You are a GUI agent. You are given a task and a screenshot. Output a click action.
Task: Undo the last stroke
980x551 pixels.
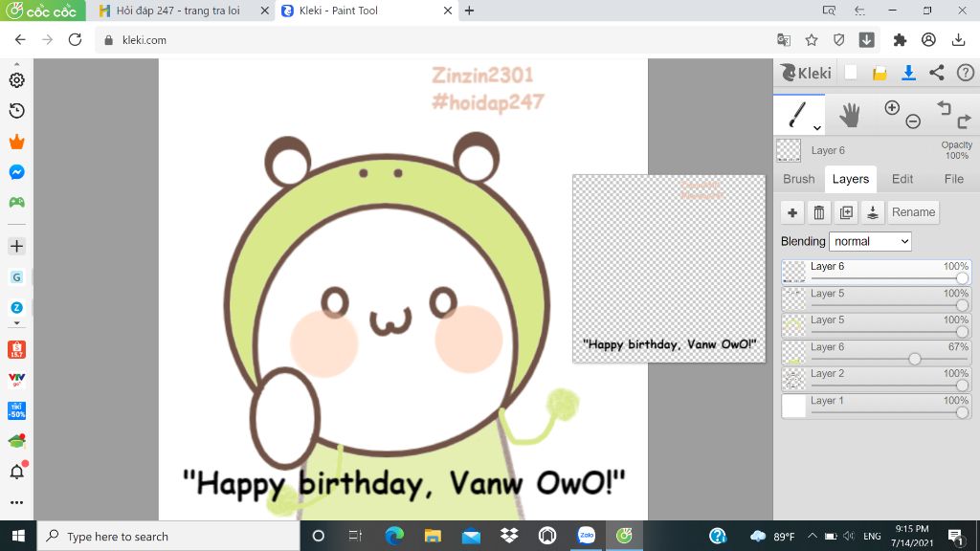[x=944, y=108]
